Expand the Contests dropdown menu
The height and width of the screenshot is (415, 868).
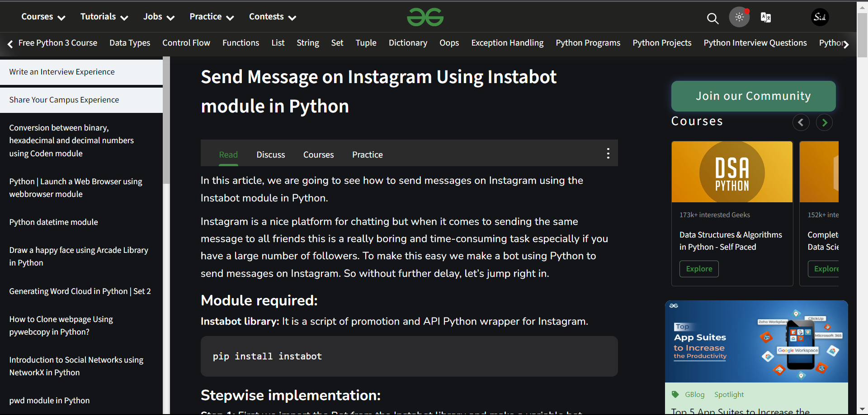(273, 17)
